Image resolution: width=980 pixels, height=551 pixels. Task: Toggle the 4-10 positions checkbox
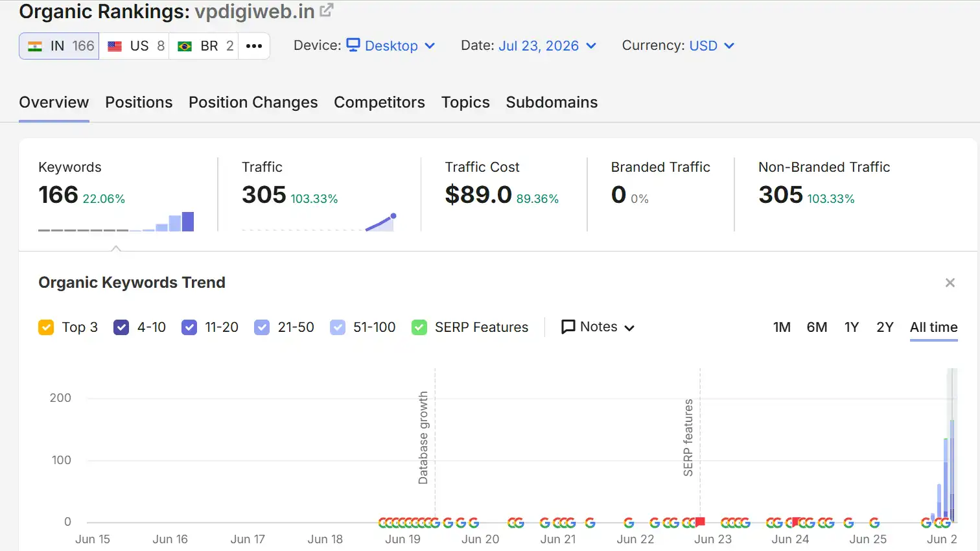121,327
